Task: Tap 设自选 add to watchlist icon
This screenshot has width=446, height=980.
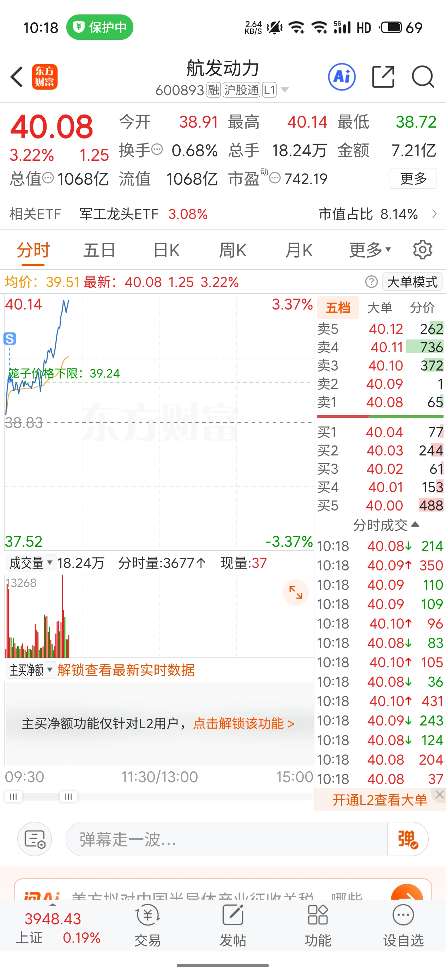Action: click(403, 926)
